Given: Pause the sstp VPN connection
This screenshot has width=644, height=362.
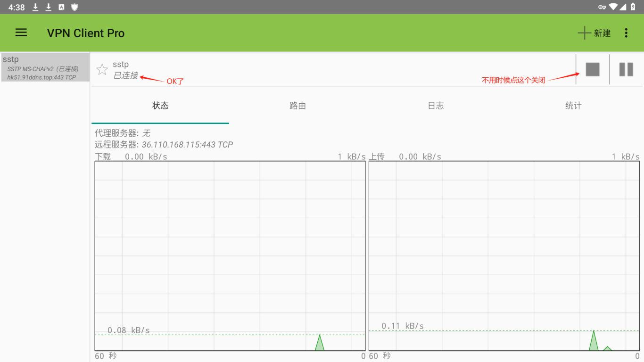Looking at the screenshot, I should (626, 69).
